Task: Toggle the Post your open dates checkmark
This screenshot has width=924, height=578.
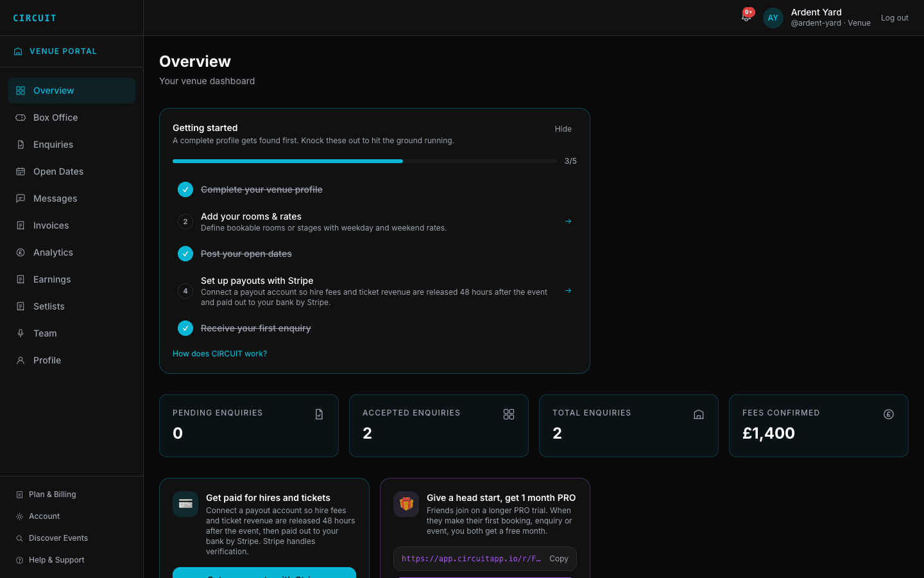Action: point(185,254)
